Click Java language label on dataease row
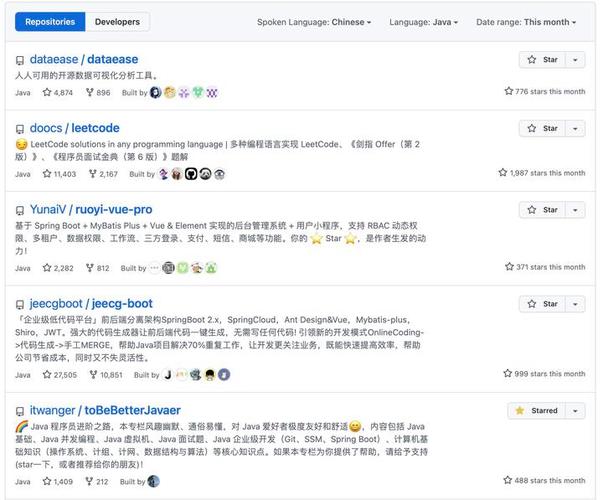This screenshot has height=500, width=603. (x=23, y=93)
